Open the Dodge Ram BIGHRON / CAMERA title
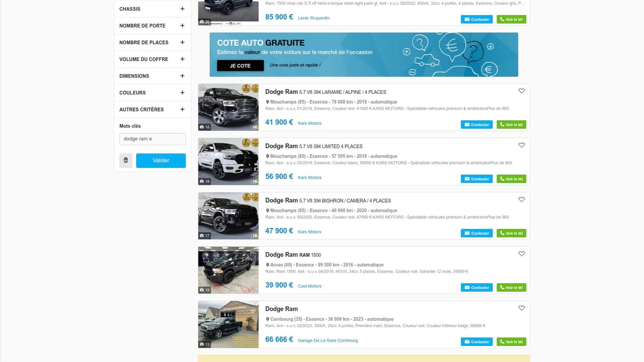Screen dimensions: 644x362 point(328,200)
